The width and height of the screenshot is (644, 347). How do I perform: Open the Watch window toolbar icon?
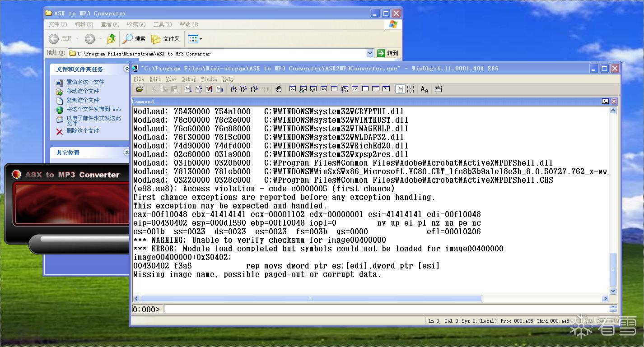(303, 89)
